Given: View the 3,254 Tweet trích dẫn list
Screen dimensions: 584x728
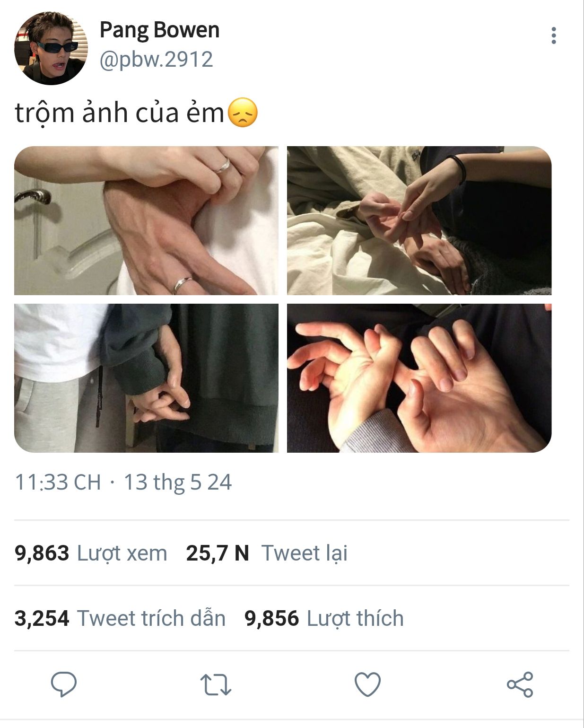Looking at the screenshot, I should (120, 618).
